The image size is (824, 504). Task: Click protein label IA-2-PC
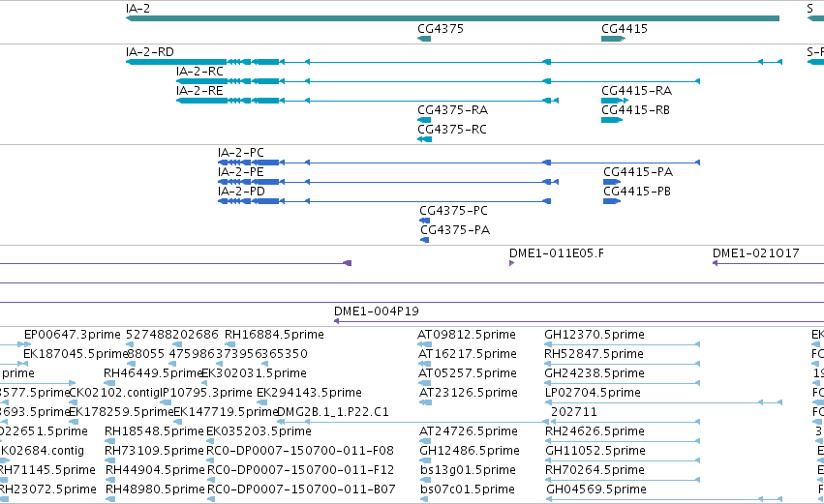[x=241, y=153]
